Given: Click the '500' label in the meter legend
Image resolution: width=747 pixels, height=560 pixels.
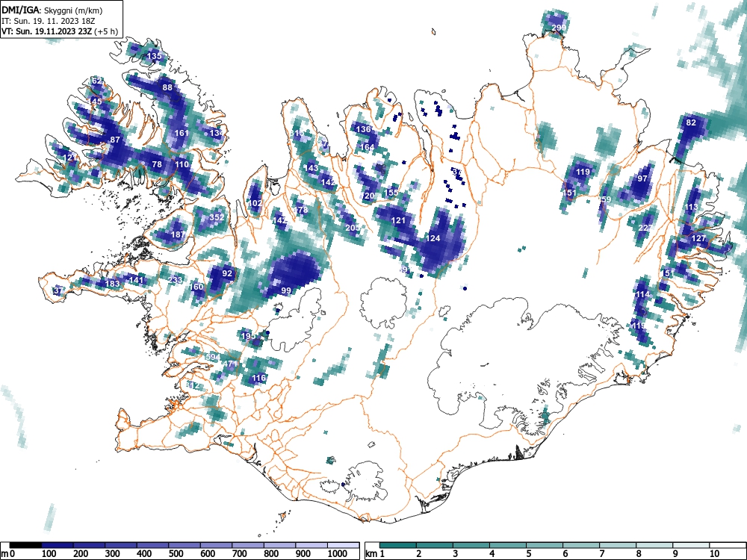Looking at the screenshot, I should 176,554.
